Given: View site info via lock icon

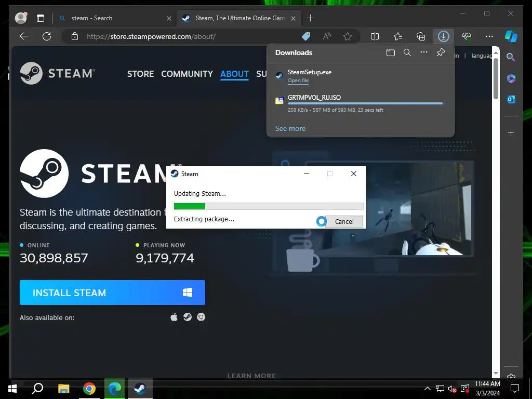Looking at the screenshot, I should point(75,36).
